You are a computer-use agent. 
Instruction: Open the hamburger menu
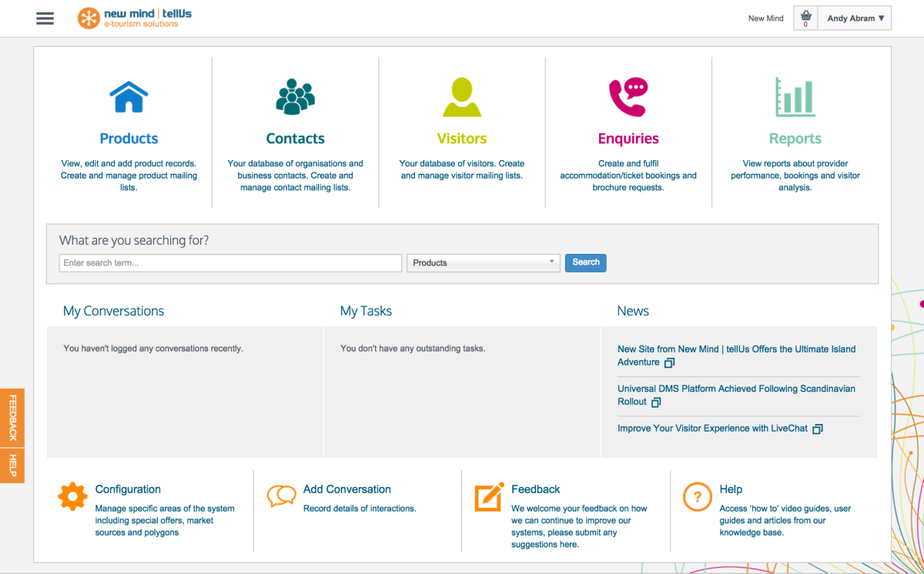[x=45, y=18]
